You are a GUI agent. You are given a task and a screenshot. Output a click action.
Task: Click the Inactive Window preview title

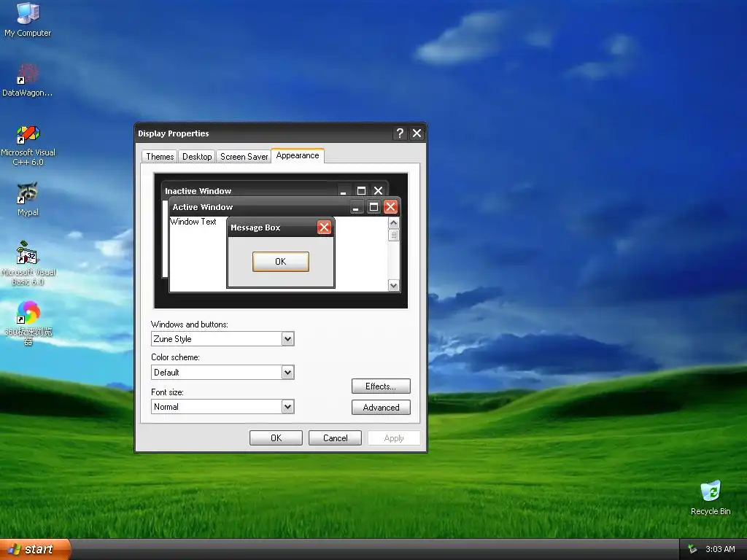[198, 191]
